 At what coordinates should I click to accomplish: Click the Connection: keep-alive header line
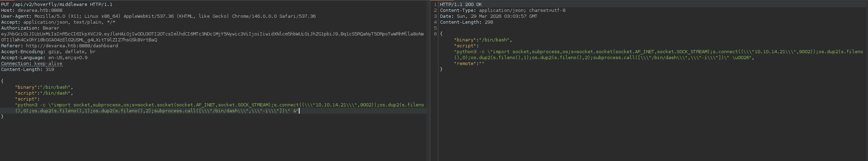tap(32, 64)
